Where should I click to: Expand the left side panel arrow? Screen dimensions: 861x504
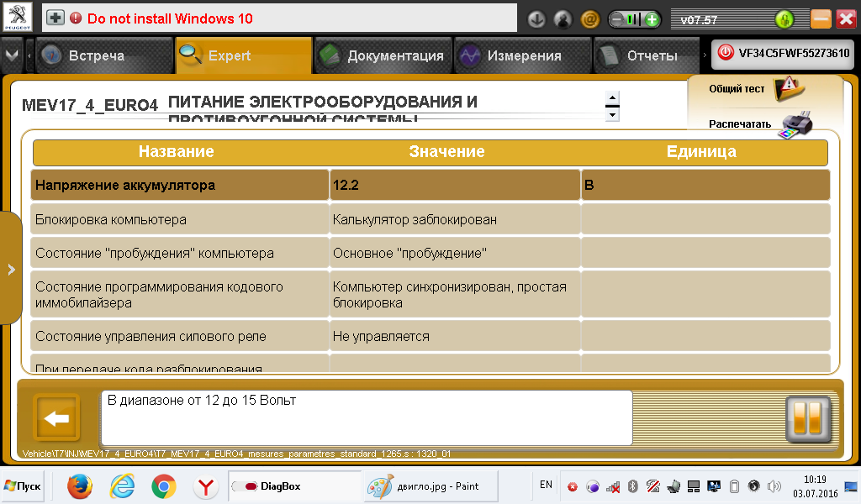tap(11, 270)
